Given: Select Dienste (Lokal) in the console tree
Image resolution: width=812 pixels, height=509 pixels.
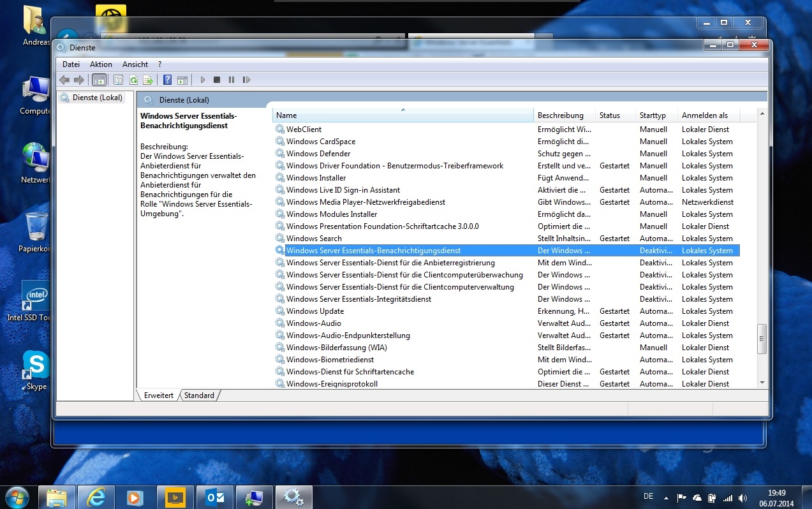Looking at the screenshot, I should coord(98,98).
